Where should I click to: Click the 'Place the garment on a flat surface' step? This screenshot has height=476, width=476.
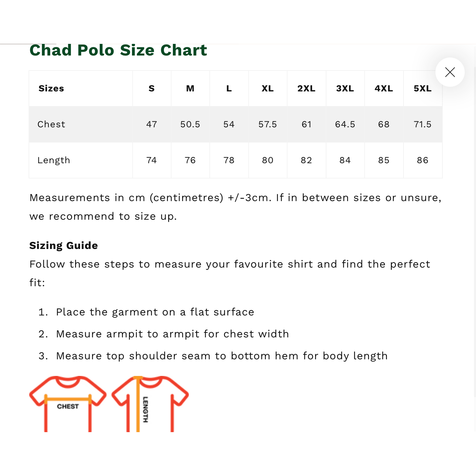coord(155,312)
